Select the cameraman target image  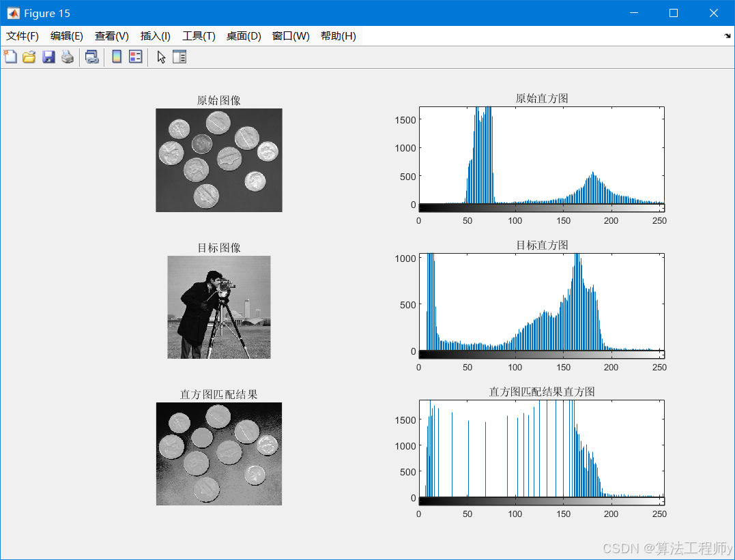click(219, 307)
